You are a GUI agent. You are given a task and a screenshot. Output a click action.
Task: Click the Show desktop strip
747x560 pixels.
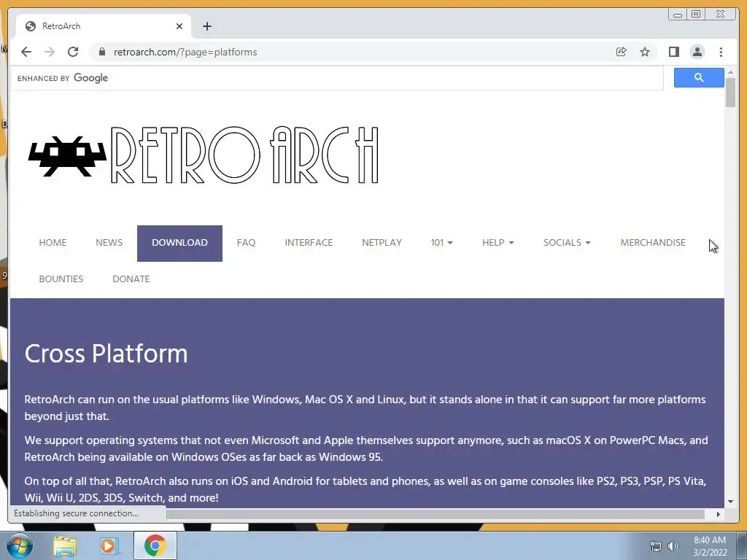pos(741,545)
